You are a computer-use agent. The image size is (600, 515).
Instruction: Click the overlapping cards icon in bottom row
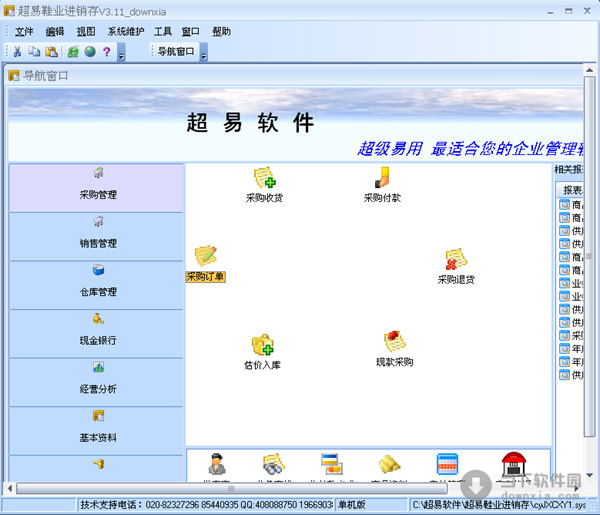331,464
